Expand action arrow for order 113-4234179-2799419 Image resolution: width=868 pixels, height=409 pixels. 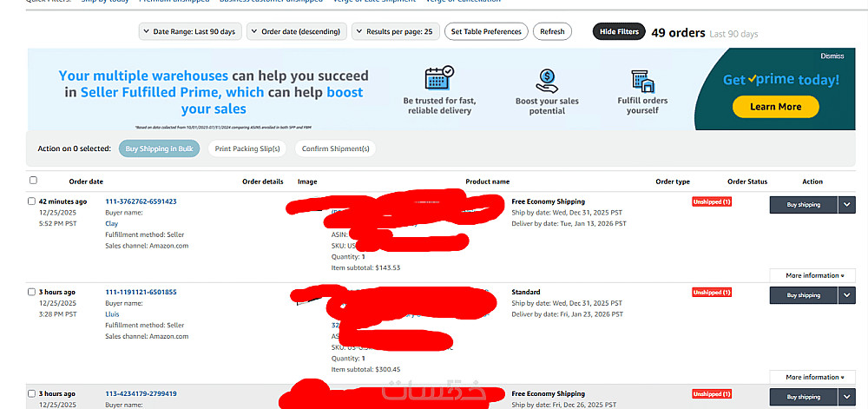(x=847, y=397)
